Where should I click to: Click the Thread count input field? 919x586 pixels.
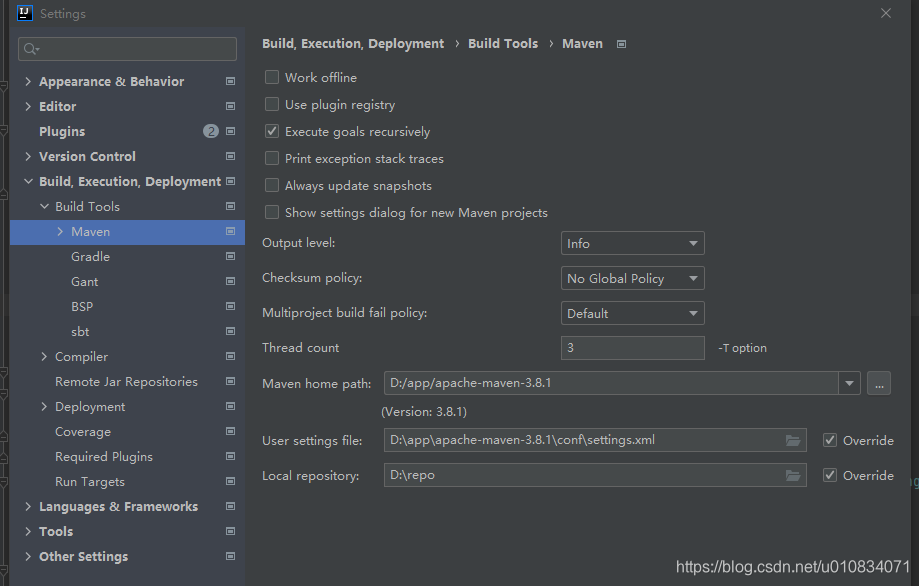pos(632,348)
